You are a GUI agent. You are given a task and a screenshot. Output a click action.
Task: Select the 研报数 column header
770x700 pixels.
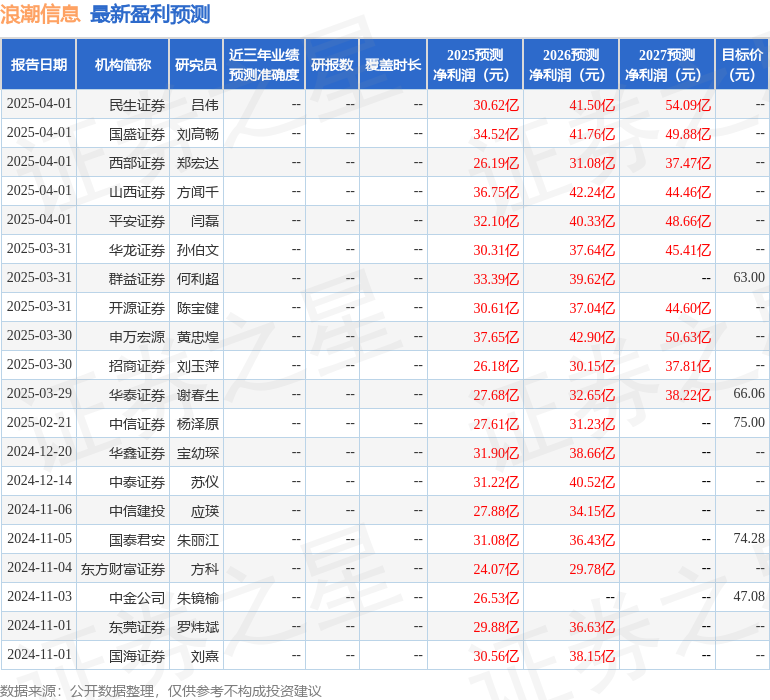tap(332, 65)
